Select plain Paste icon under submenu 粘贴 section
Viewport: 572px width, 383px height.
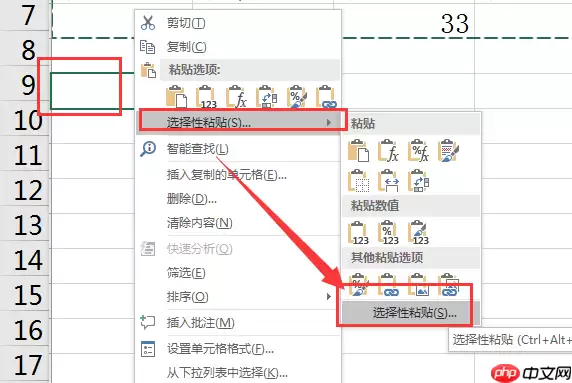pos(358,150)
